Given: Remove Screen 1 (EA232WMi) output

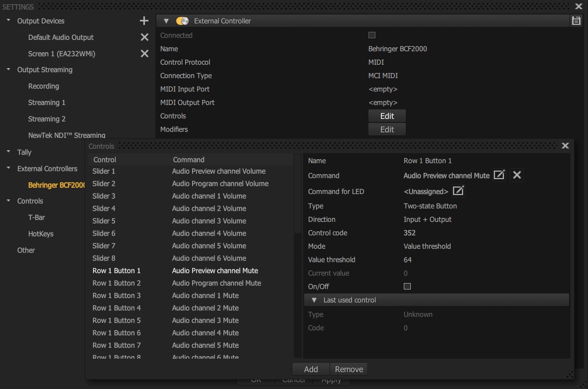Looking at the screenshot, I should [144, 54].
